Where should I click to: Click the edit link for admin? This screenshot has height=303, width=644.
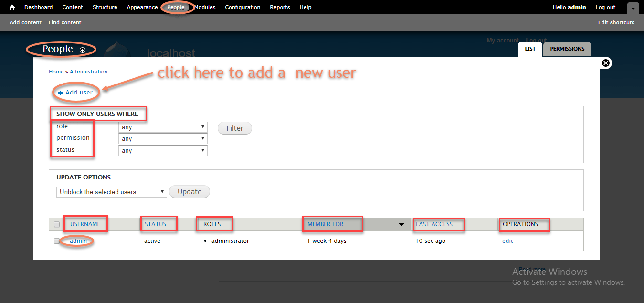coord(507,241)
